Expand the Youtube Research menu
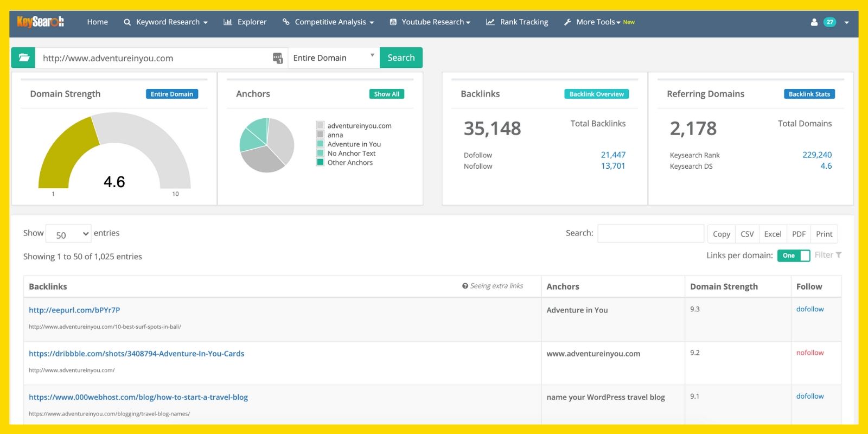The width and height of the screenshot is (868, 434). click(436, 22)
